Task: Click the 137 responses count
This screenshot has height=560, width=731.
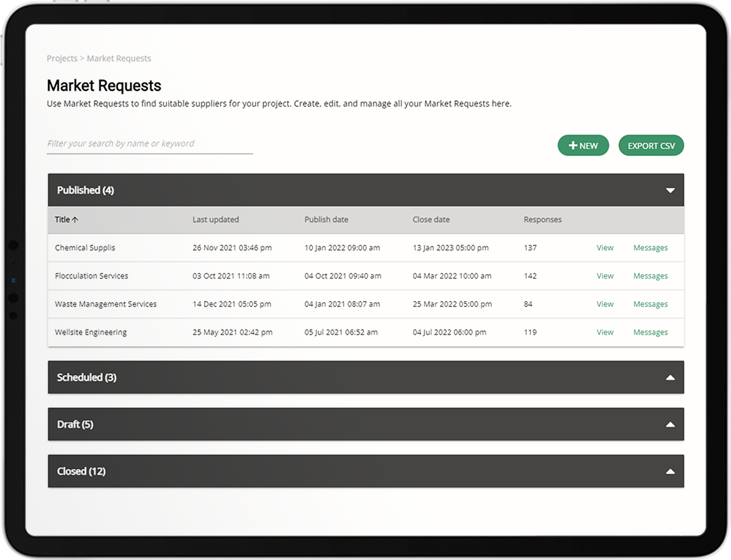Action: (x=530, y=247)
